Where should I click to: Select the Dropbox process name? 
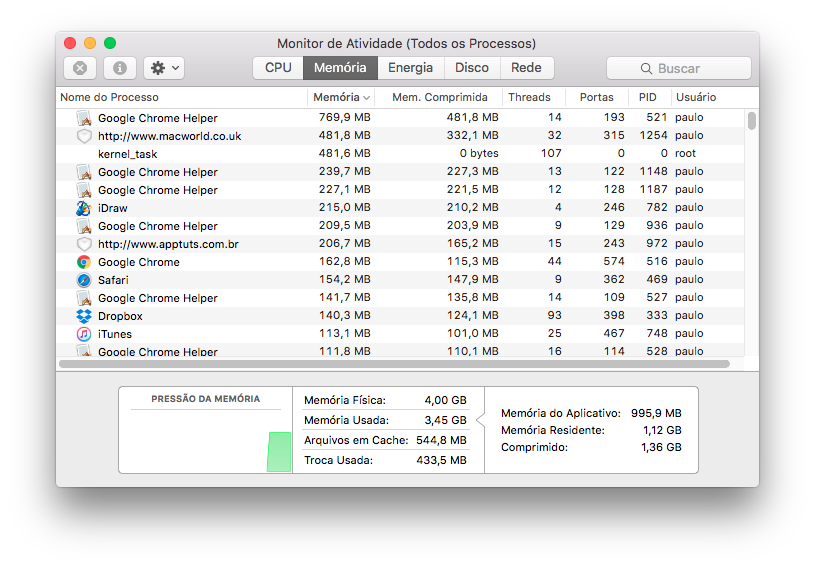120,316
